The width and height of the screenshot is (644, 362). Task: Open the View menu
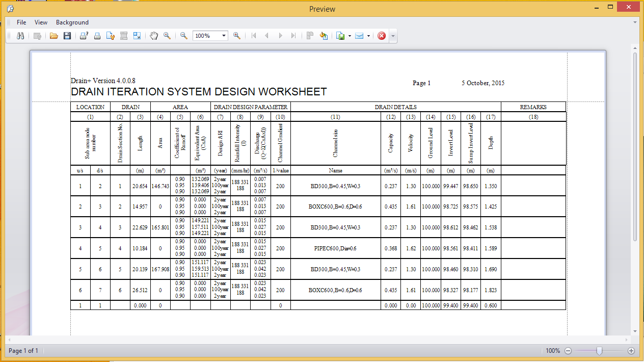(41, 22)
